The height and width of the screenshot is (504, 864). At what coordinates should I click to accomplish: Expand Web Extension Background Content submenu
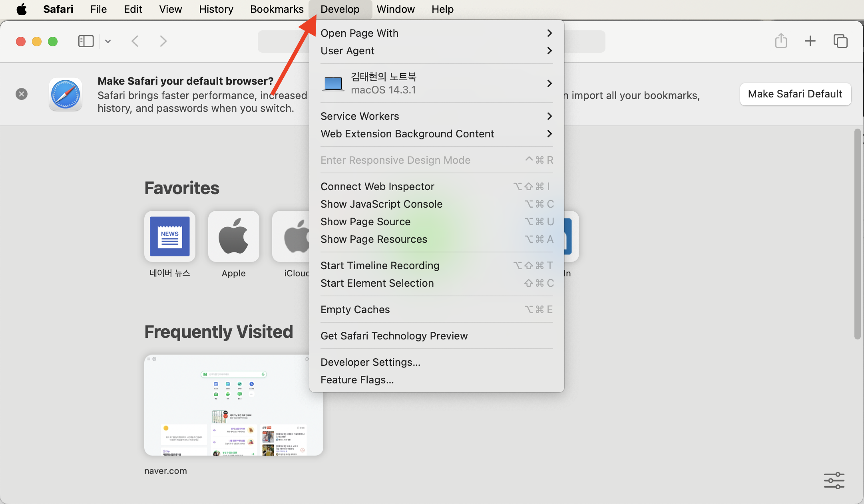click(436, 134)
